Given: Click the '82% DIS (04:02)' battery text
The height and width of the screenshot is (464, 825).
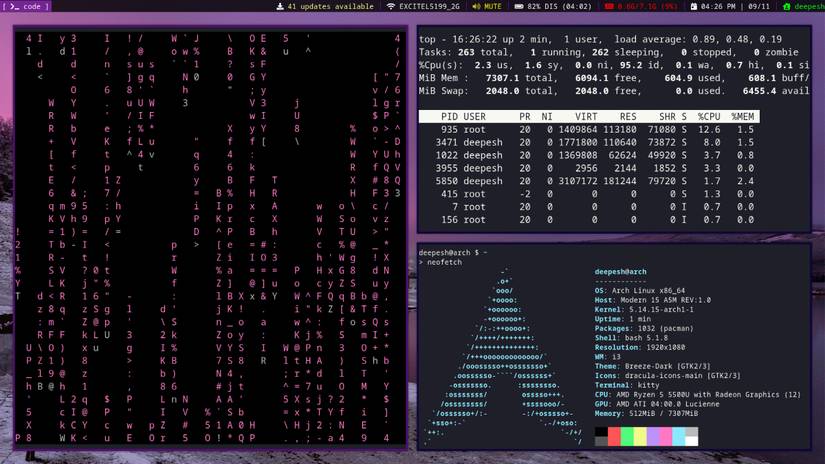Looking at the screenshot, I should pyautogui.click(x=559, y=6).
